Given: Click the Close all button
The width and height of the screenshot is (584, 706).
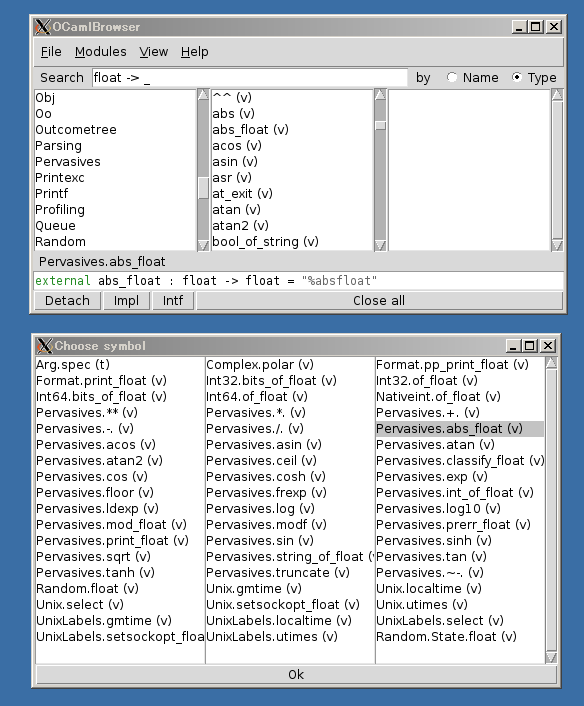Looking at the screenshot, I should (x=379, y=300).
